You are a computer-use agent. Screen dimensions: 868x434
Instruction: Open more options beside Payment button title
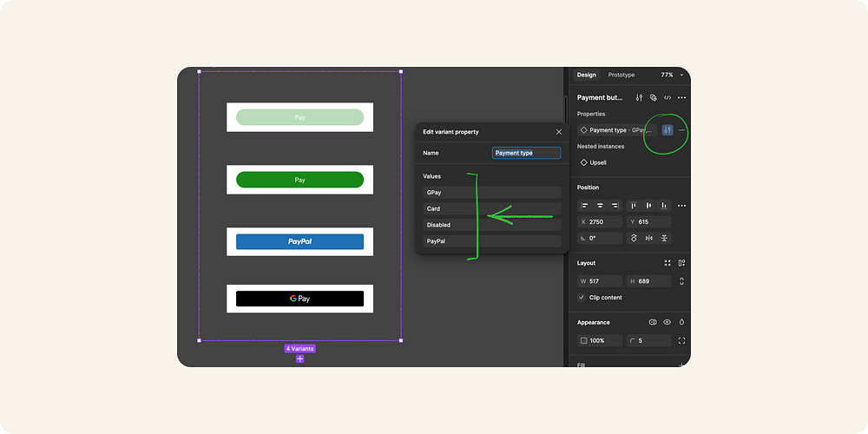pyautogui.click(x=681, y=97)
